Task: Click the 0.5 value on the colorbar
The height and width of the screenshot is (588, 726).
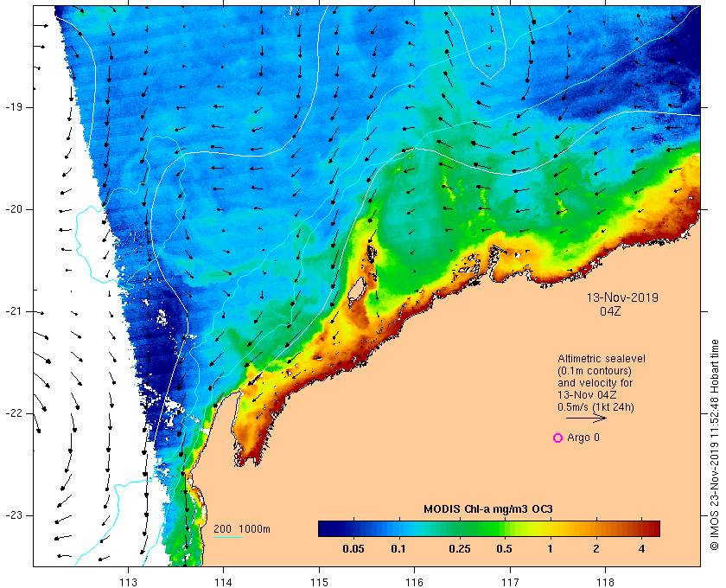Action: 504,549
